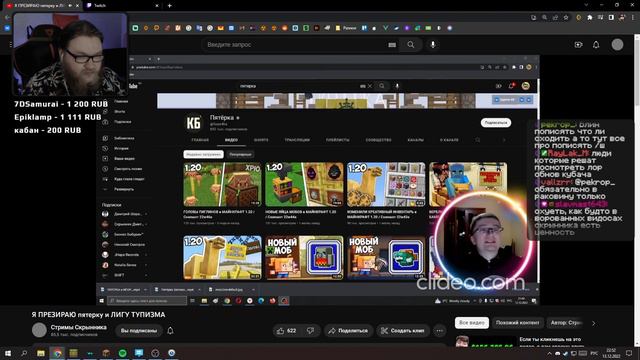Open the Chrome extensions puzzle icon

pos(589,18)
